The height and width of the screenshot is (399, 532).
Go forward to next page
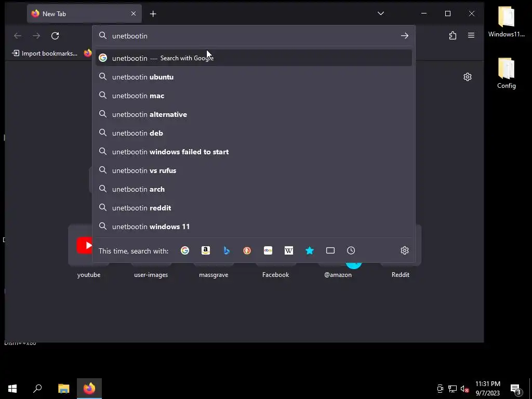pos(36,36)
